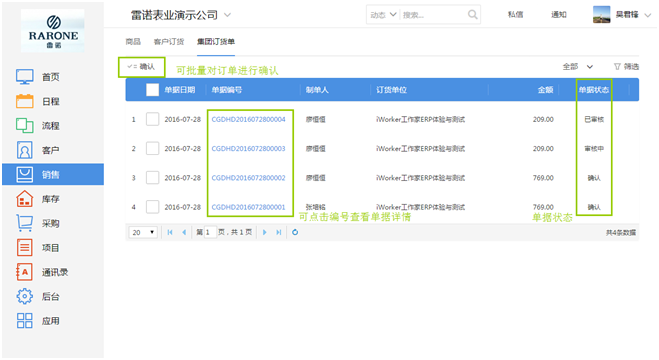Open the 私信 messages menu

pos(515,15)
